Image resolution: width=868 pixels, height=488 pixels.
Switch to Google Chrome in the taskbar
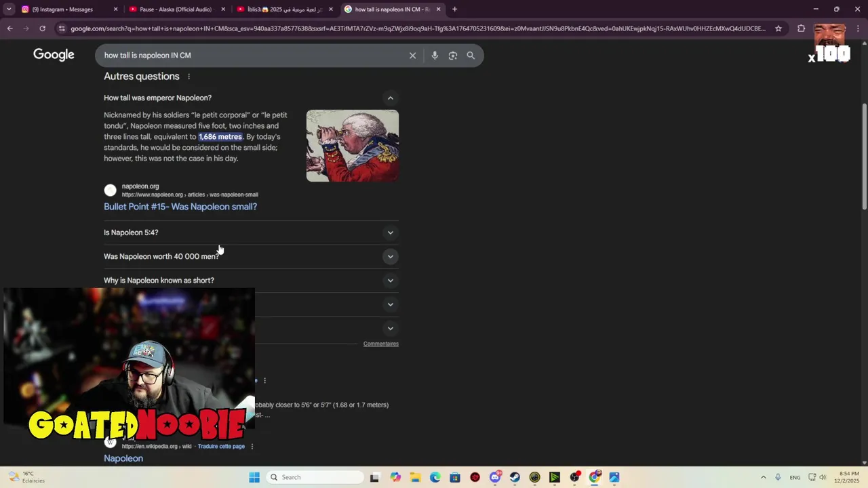click(x=595, y=477)
